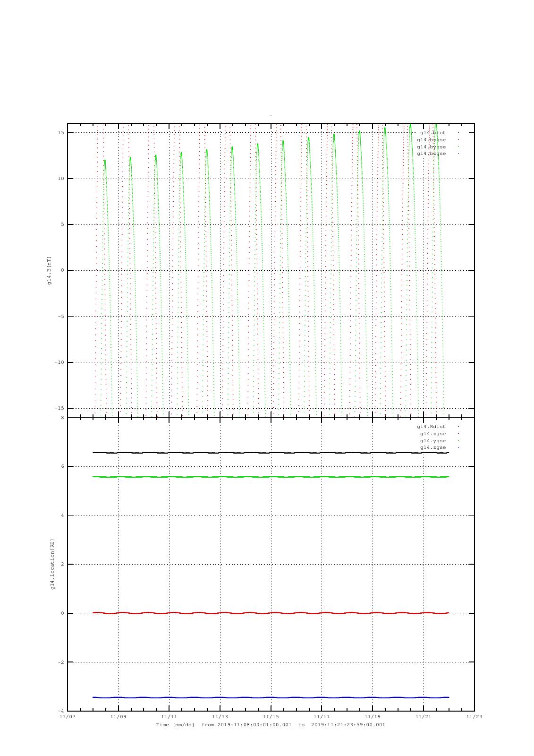Select the g14.xgse legend label
Viewport: 534px width, 756px height.
click(432, 434)
